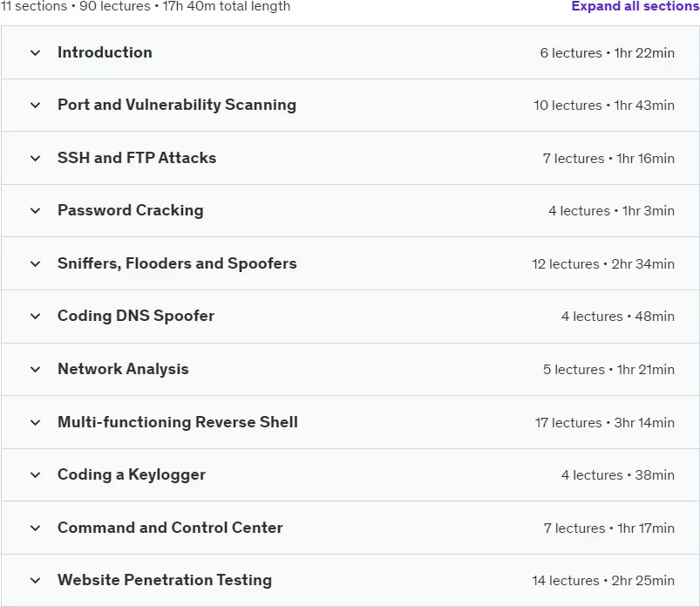The height and width of the screenshot is (607, 700).
Task: Click the Coding a Keylogger heading
Action: 132,474
